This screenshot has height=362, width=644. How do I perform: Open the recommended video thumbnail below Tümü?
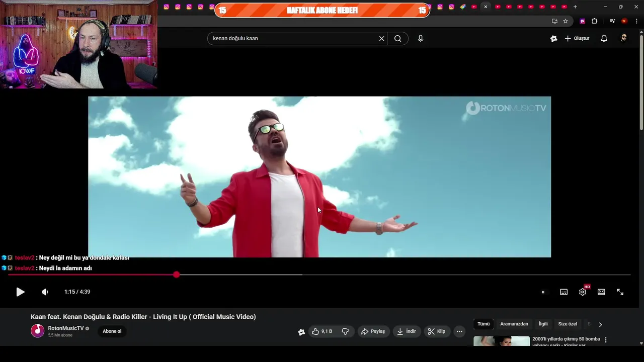pyautogui.click(x=502, y=341)
